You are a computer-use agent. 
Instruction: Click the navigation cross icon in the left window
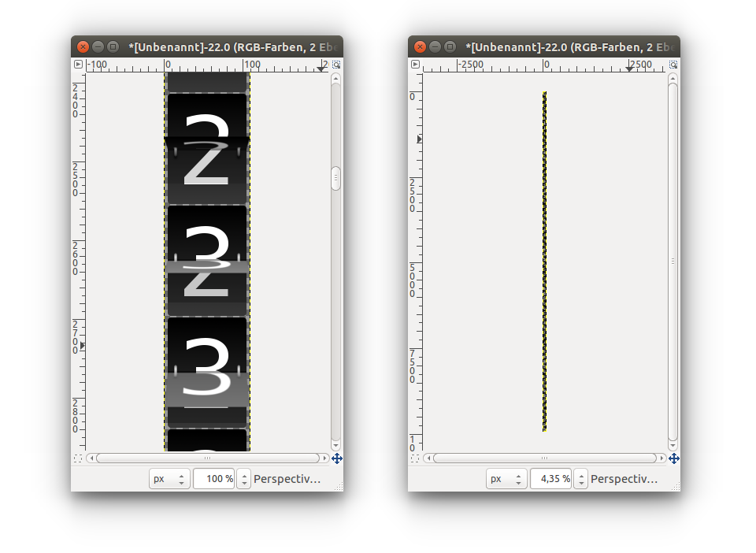click(337, 458)
